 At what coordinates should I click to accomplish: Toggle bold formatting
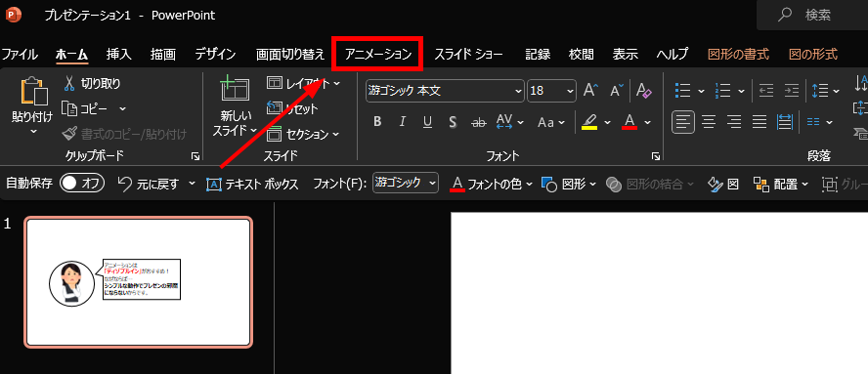point(377,122)
